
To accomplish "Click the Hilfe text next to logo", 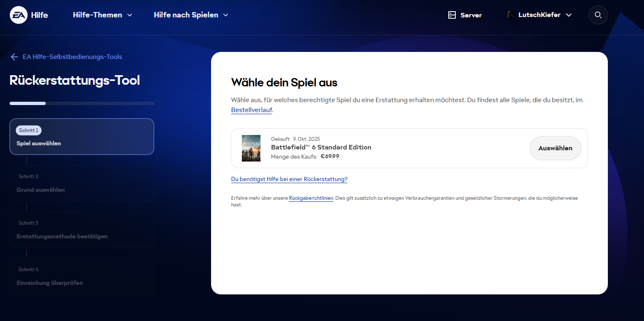I will click(39, 15).
